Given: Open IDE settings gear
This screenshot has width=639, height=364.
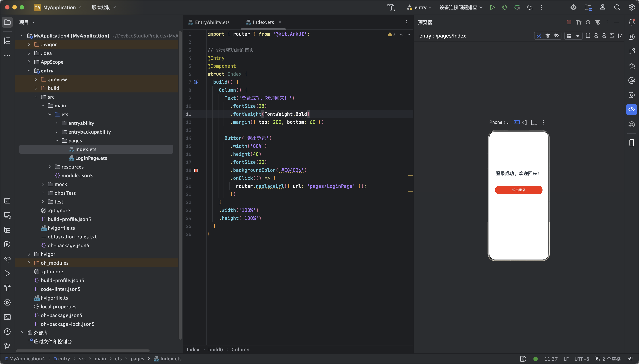Looking at the screenshot, I should click(x=632, y=7).
